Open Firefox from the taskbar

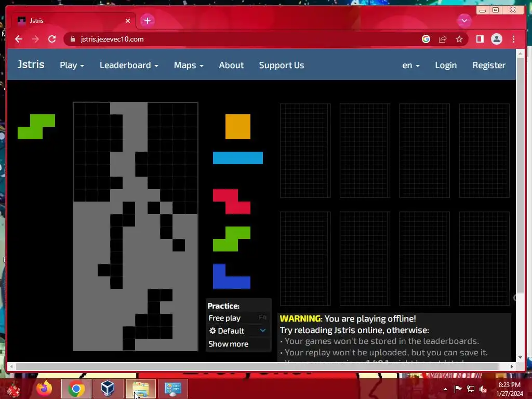pyautogui.click(x=45, y=389)
